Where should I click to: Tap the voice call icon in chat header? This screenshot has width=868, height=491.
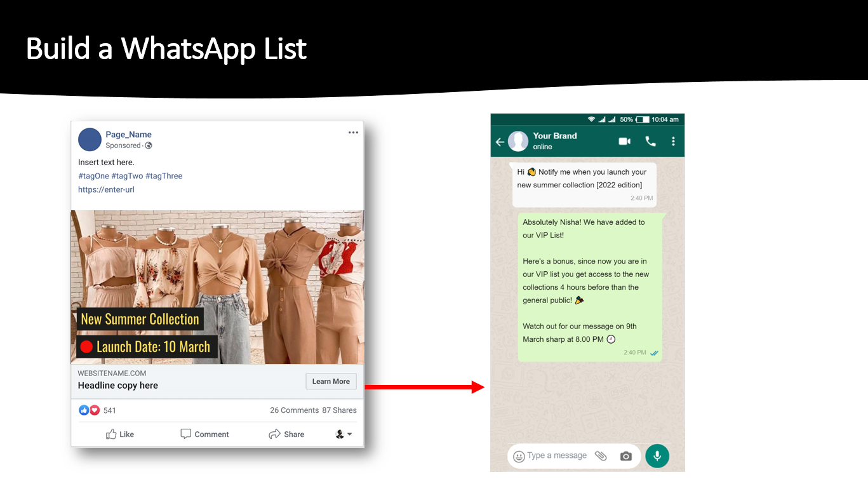click(650, 141)
